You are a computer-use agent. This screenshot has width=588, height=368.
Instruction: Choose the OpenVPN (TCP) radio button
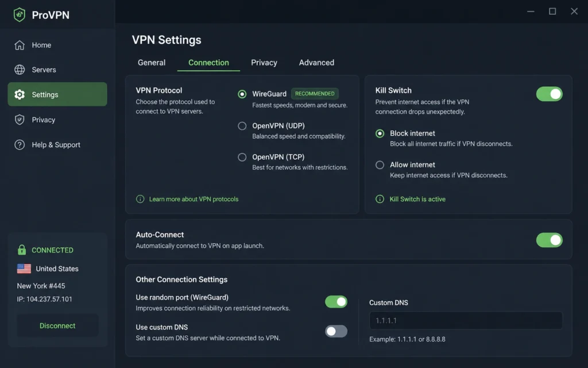click(x=242, y=157)
